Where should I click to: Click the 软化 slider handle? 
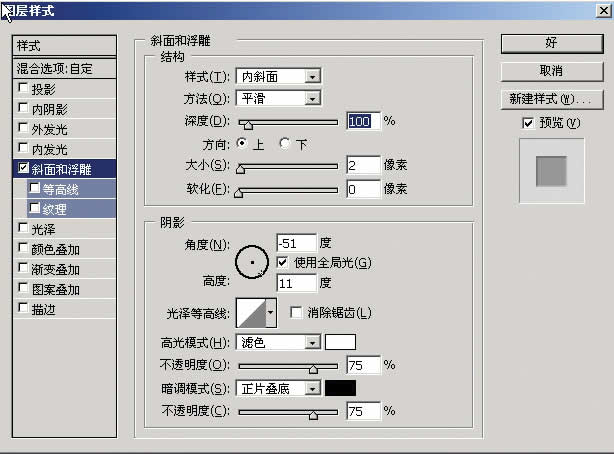pos(238,192)
